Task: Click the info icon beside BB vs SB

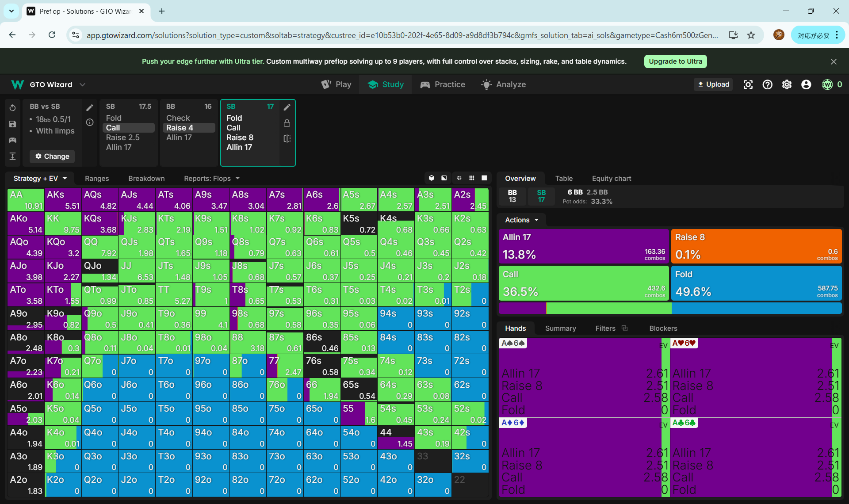Action: point(90,122)
